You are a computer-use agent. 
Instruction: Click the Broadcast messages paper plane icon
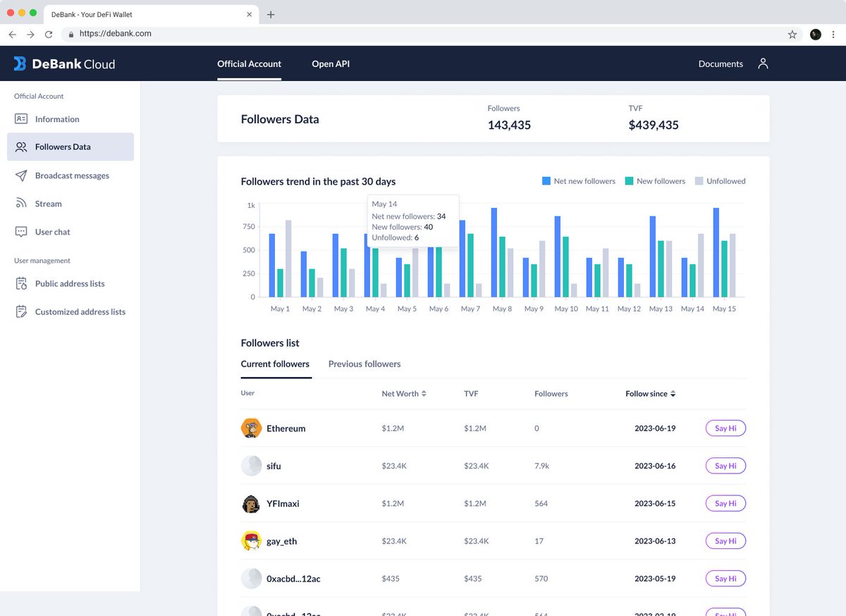pos(21,175)
